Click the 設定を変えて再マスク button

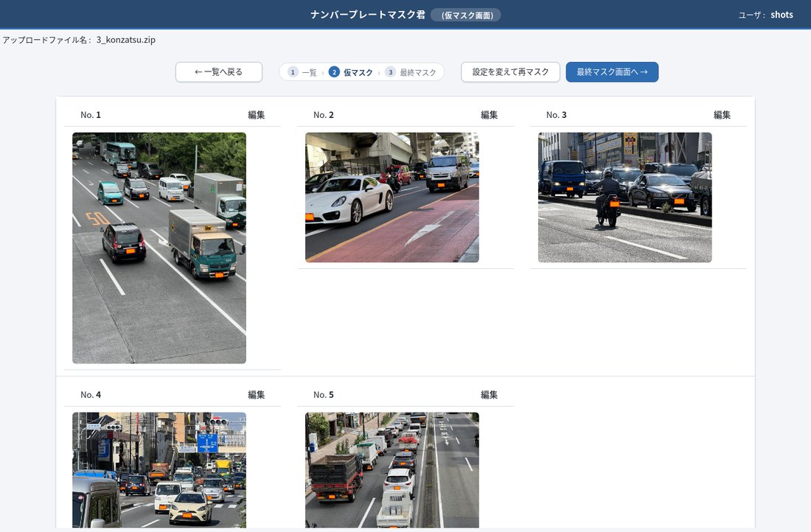pos(510,72)
